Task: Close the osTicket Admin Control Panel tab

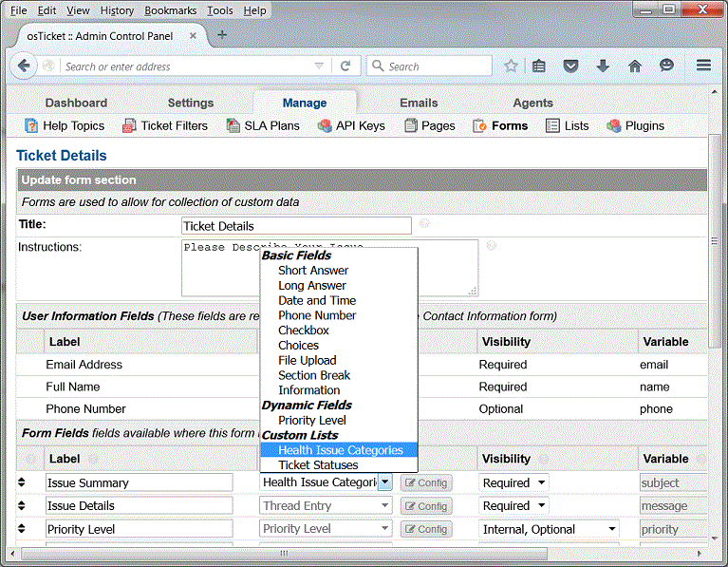Action: tap(193, 36)
